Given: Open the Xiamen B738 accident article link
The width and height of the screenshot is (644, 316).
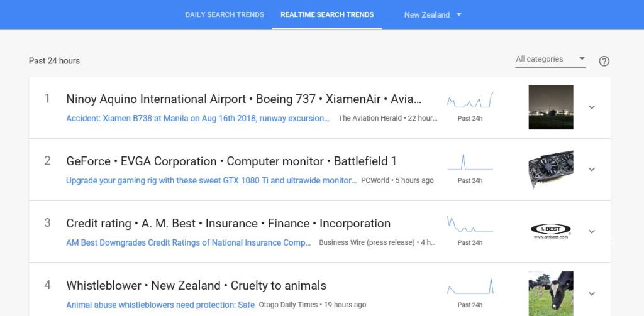Looking at the screenshot, I should (x=197, y=118).
